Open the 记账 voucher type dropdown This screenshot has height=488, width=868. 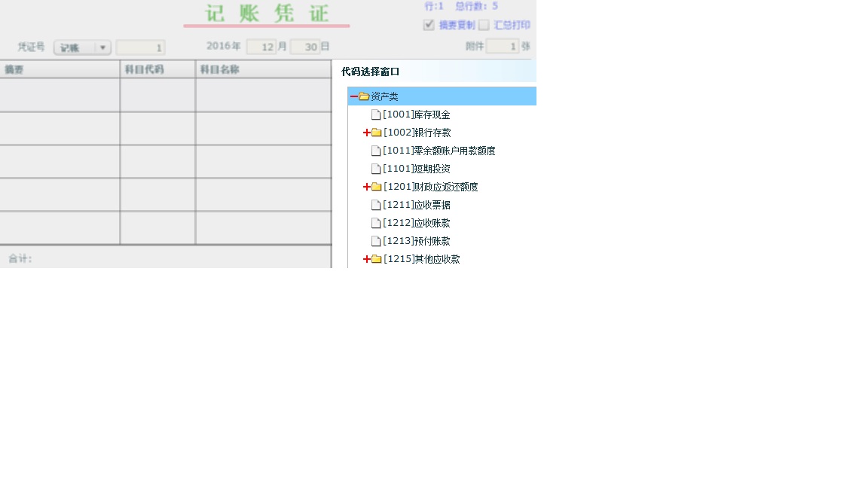83,47
